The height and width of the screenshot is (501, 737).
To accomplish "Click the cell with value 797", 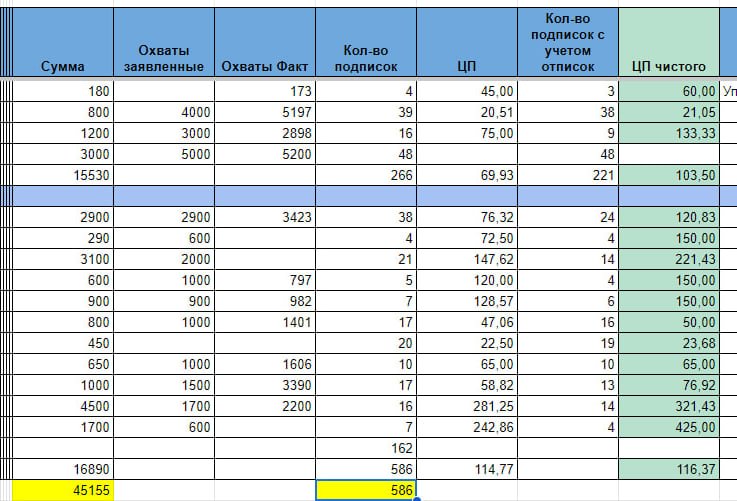I will point(265,280).
